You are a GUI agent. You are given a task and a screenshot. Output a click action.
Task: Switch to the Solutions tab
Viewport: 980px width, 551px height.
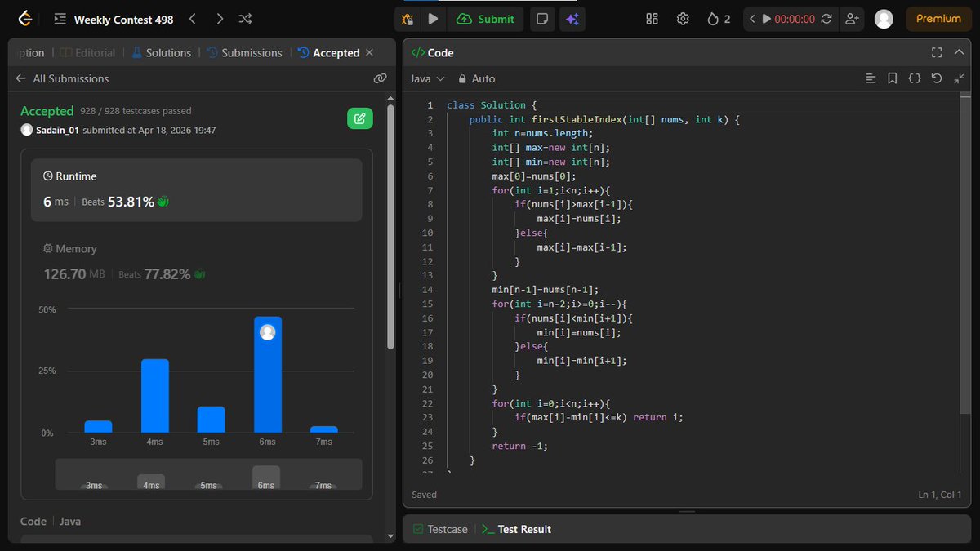coord(161,52)
